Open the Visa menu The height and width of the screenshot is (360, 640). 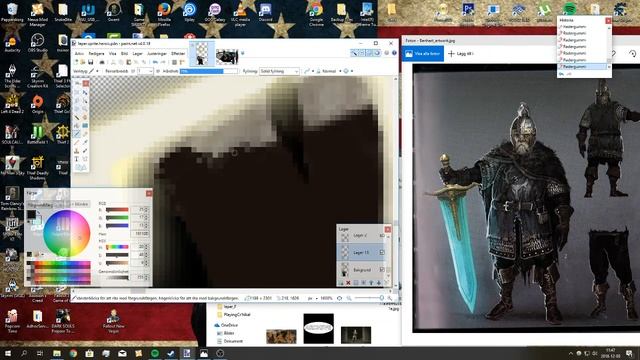[x=112, y=53]
